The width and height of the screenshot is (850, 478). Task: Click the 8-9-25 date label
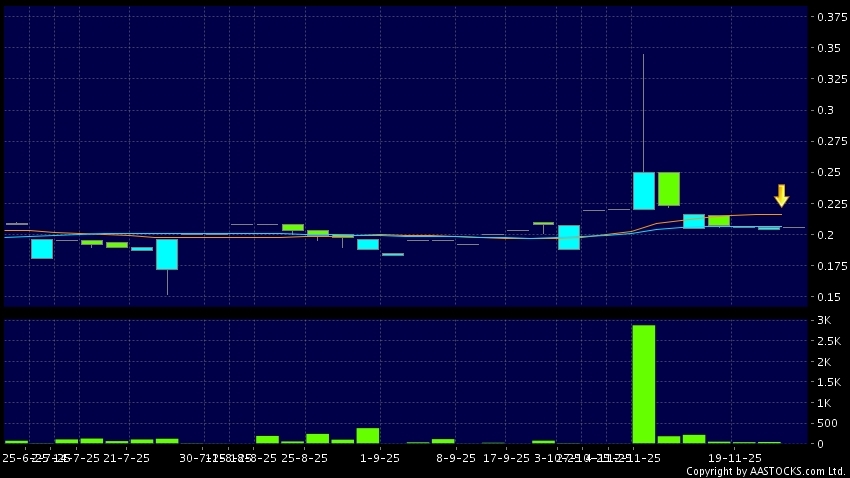(456, 457)
